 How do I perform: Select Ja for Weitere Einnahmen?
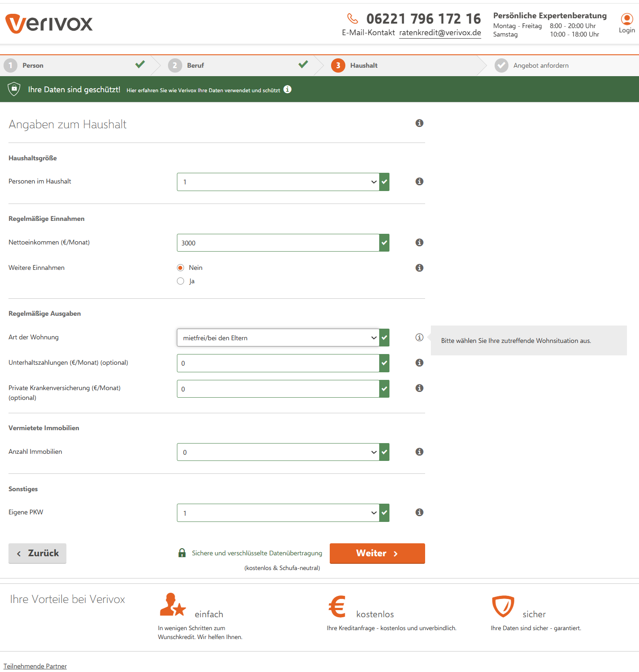[180, 281]
